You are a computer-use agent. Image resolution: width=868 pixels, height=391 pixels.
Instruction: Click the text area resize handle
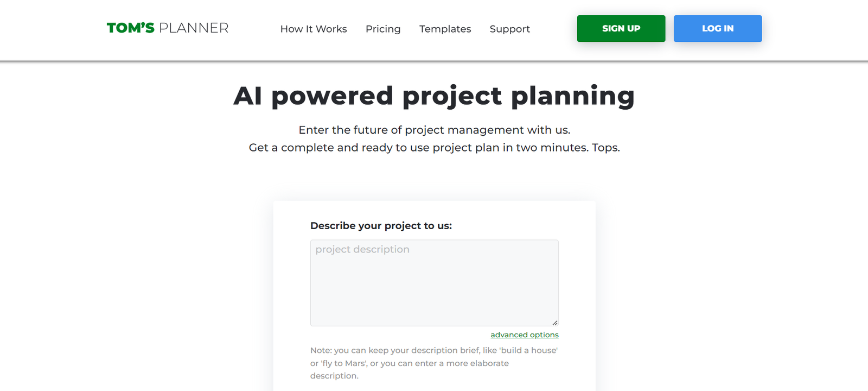tap(554, 323)
